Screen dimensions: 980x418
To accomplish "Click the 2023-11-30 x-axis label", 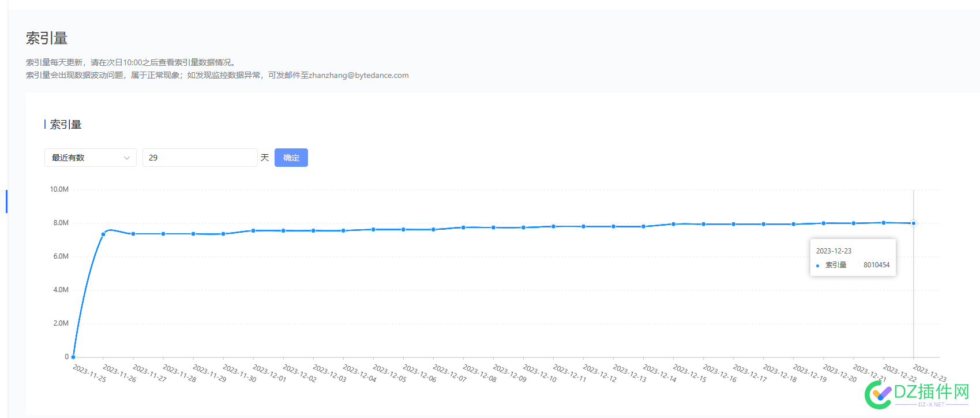I will 239,373.
